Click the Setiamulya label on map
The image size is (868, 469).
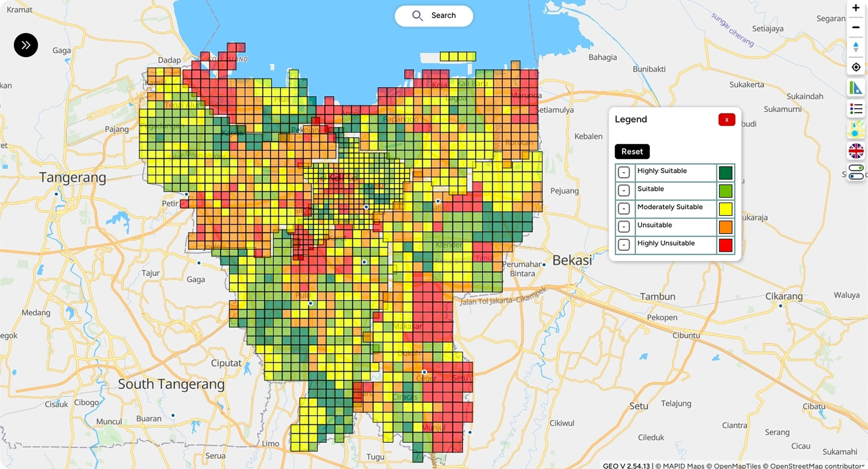point(554,110)
